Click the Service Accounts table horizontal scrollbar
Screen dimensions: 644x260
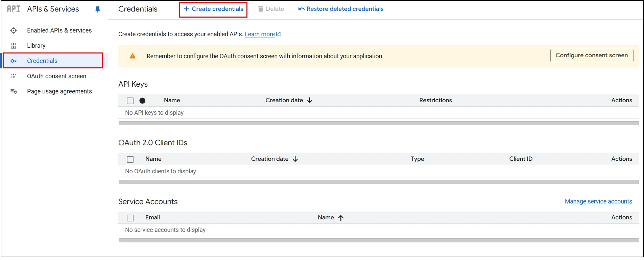378,240
